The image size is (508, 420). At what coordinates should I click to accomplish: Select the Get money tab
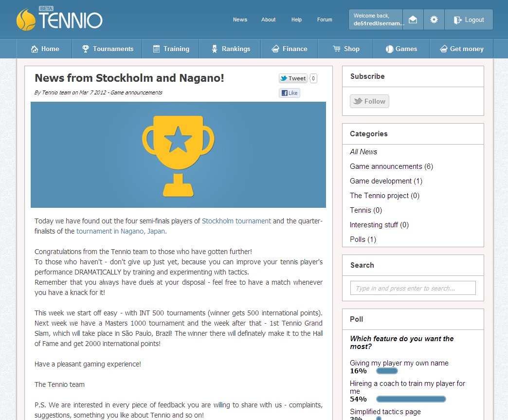pos(461,49)
